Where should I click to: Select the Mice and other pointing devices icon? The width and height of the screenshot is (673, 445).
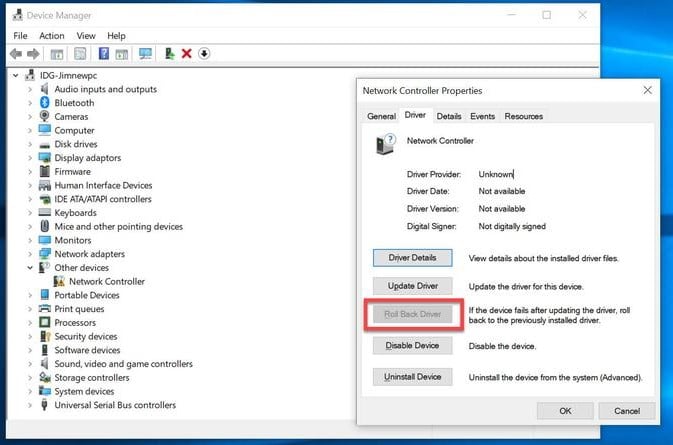(45, 226)
